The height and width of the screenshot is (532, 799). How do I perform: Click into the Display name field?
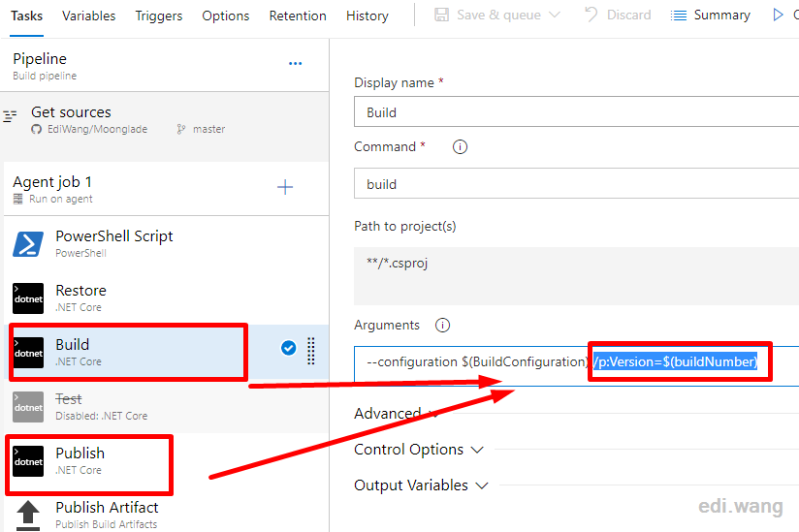pos(576,112)
